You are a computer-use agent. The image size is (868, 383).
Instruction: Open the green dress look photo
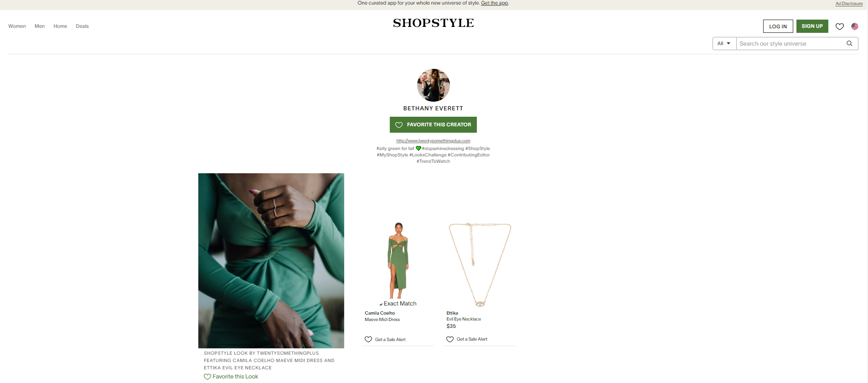pos(271,261)
